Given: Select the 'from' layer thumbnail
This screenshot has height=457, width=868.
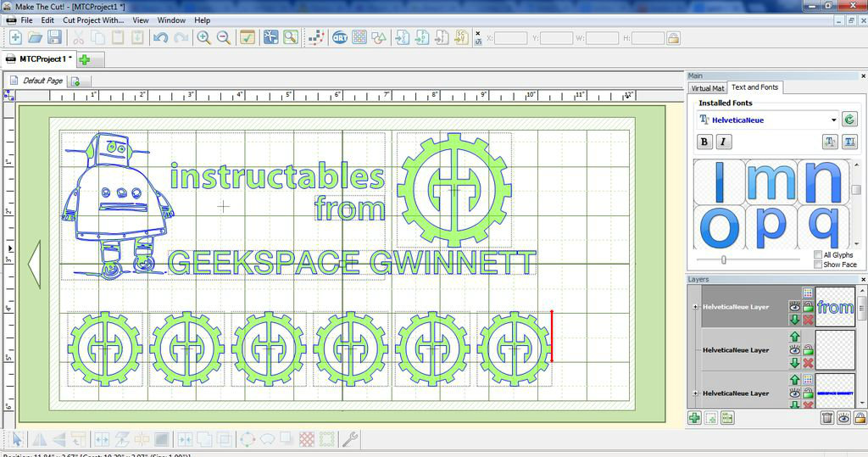Looking at the screenshot, I should click(835, 307).
